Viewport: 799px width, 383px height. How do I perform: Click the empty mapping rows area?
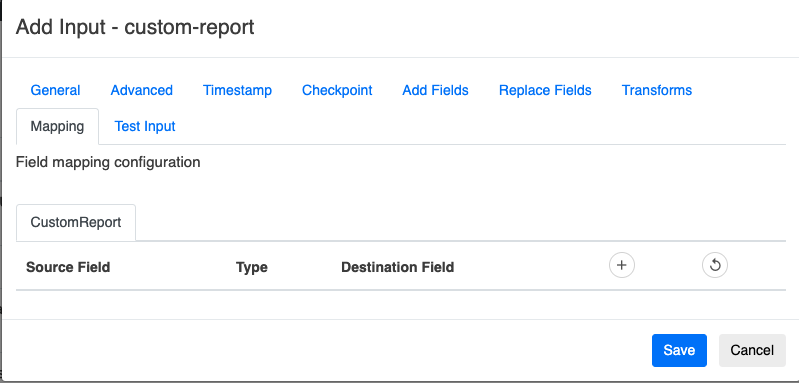pos(401,305)
